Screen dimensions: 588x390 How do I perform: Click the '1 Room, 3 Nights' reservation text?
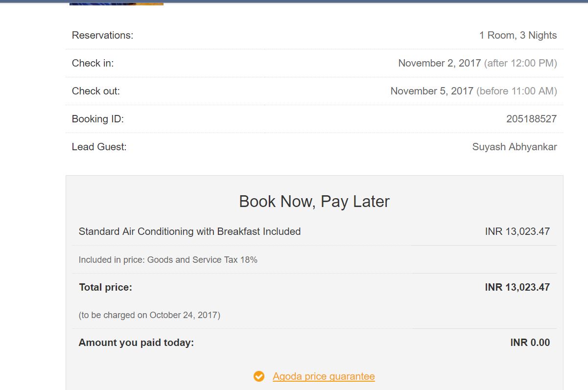517,35
